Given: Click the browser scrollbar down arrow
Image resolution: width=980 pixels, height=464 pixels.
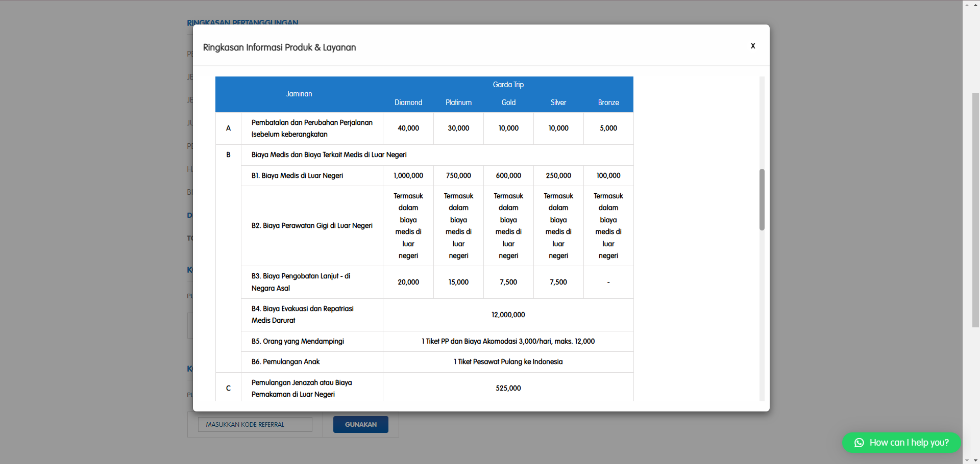Looking at the screenshot, I should [975, 460].
